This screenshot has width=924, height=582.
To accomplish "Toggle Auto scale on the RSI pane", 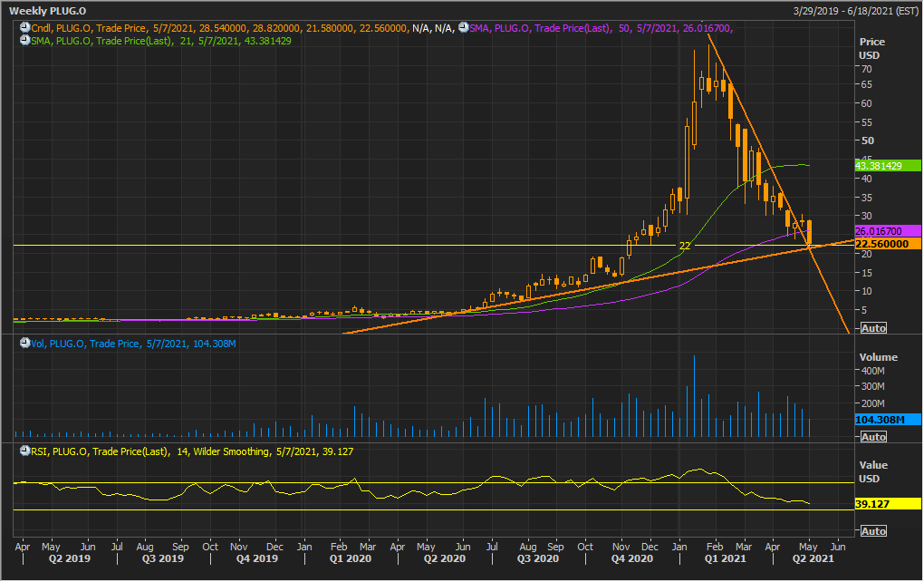I will (872, 531).
